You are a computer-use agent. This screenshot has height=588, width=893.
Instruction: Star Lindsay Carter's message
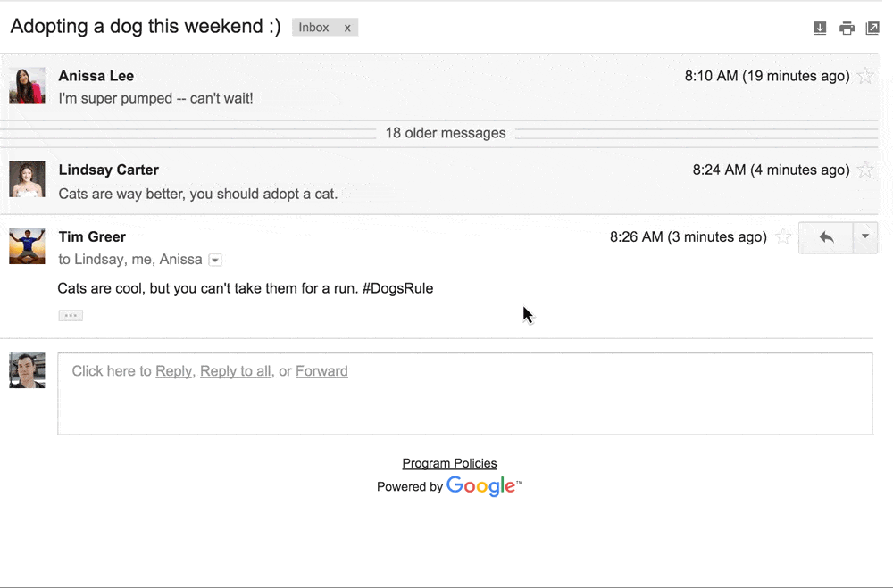click(x=864, y=170)
